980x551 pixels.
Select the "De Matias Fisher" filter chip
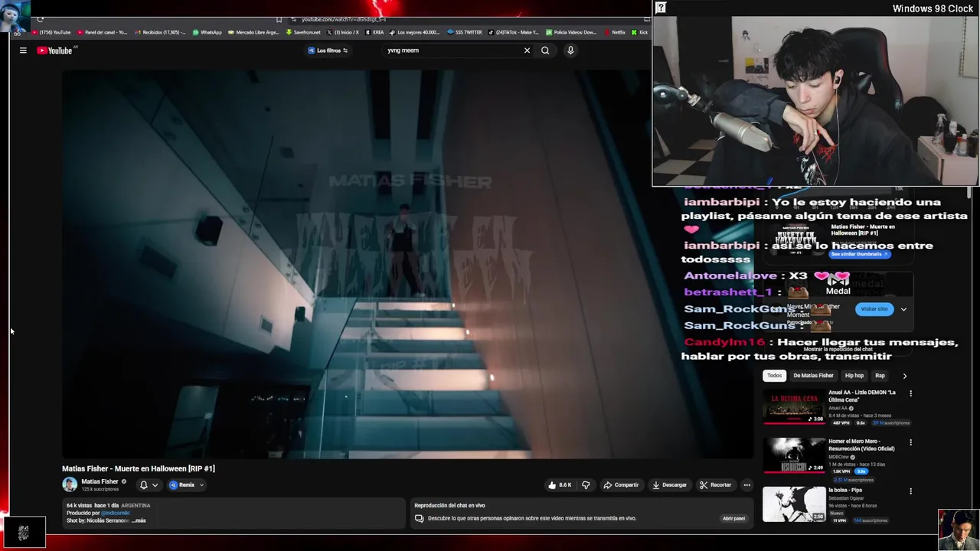tap(813, 376)
